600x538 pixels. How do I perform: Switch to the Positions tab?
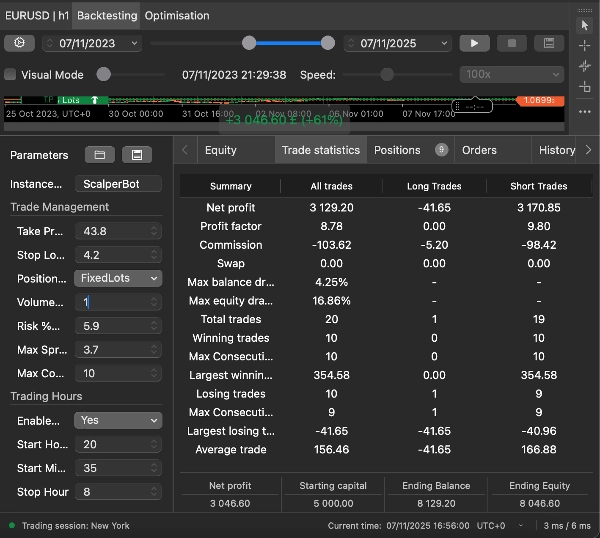[x=397, y=150]
